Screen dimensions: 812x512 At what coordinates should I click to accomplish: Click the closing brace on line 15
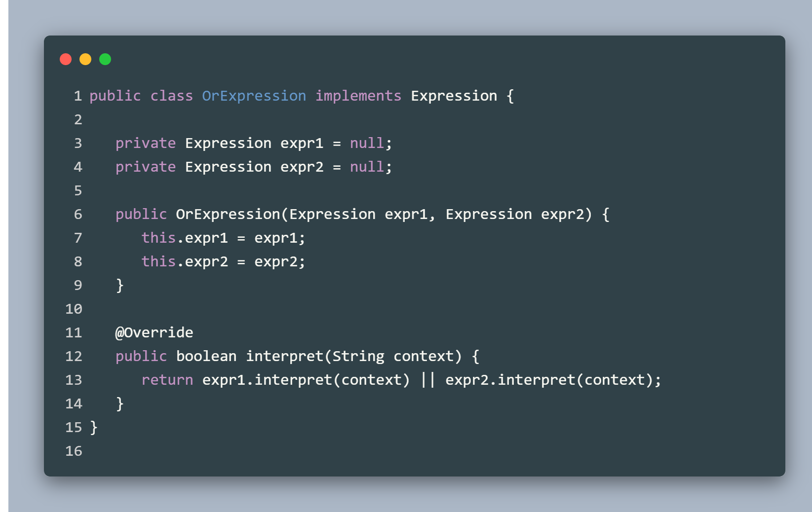coord(94,427)
